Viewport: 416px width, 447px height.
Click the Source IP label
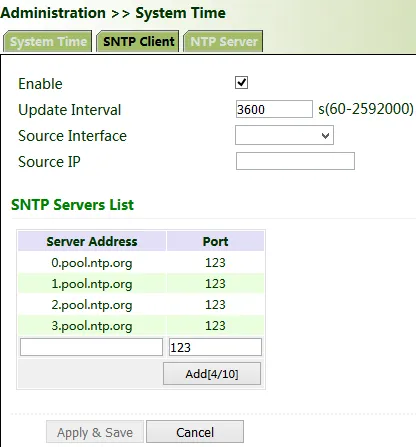point(49,162)
